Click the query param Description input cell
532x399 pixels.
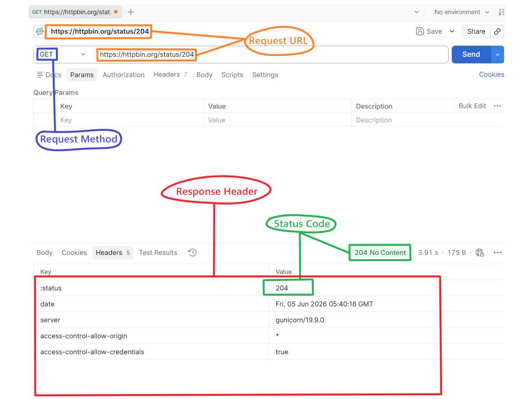(427, 120)
